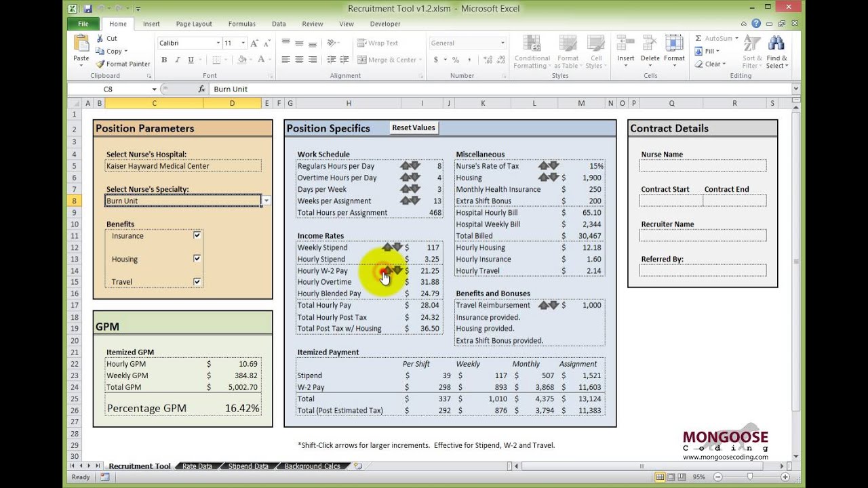Click the Recruiter Name input field
This screenshot has width=868, height=488.
pyautogui.click(x=703, y=236)
